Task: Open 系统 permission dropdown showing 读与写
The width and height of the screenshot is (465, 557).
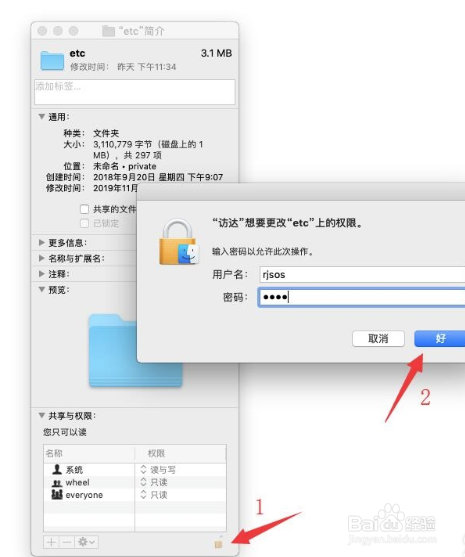Action: (x=158, y=470)
